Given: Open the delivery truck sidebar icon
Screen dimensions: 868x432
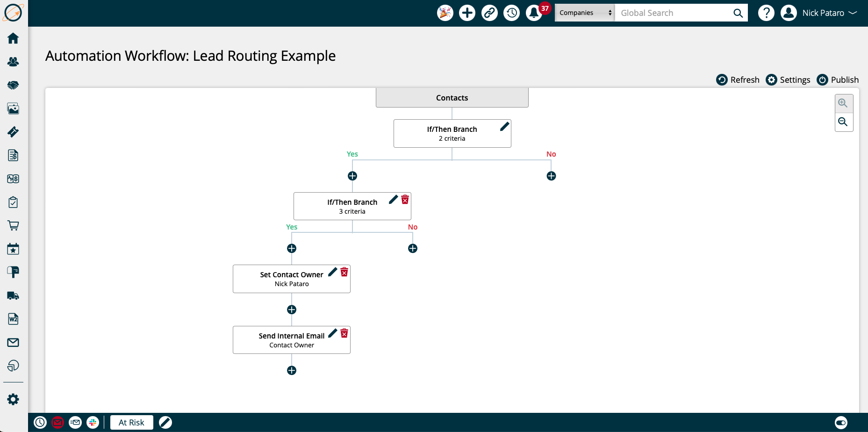Looking at the screenshot, I should click(x=13, y=295).
